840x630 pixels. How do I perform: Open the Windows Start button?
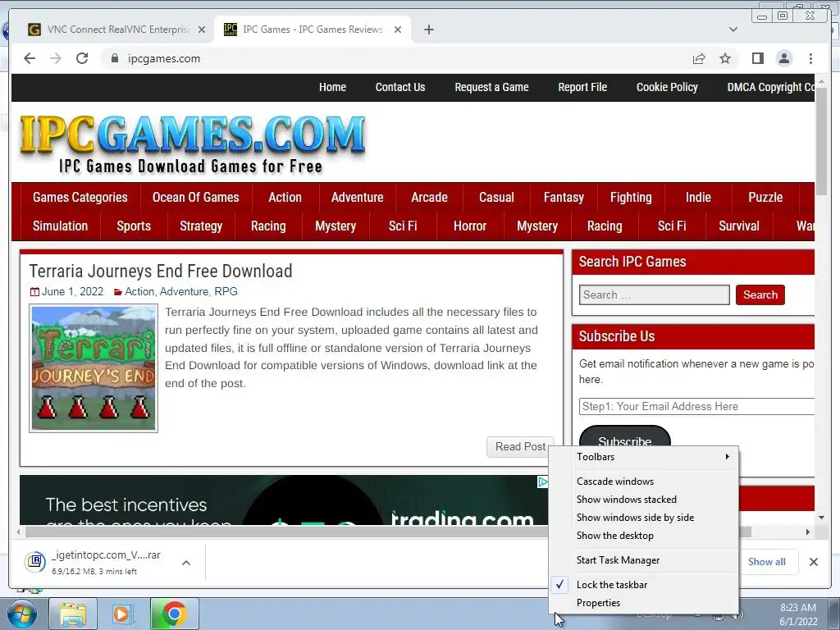point(21,614)
